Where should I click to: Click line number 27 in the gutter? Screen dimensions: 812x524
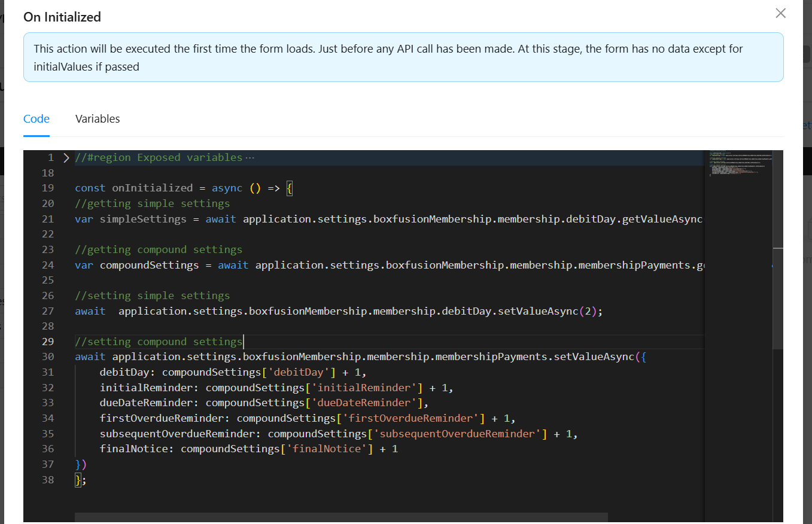click(48, 311)
